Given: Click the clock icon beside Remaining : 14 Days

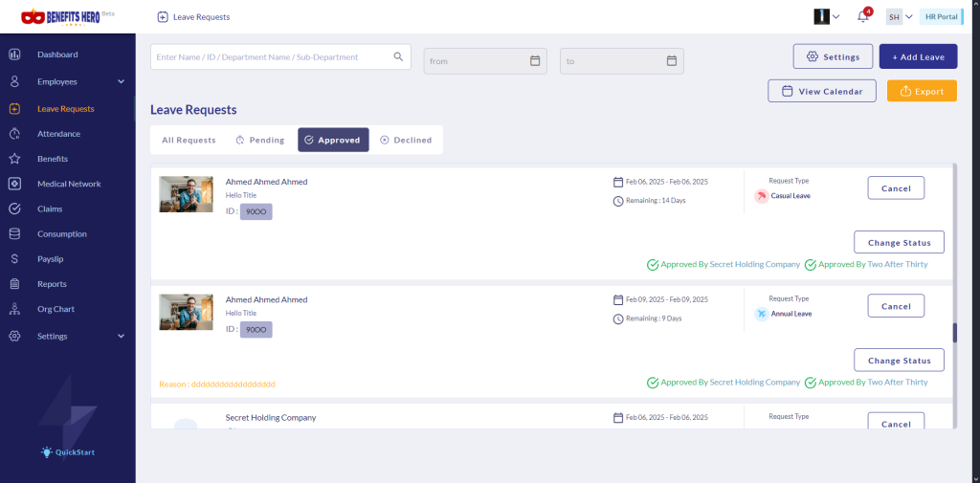Looking at the screenshot, I should tap(618, 201).
